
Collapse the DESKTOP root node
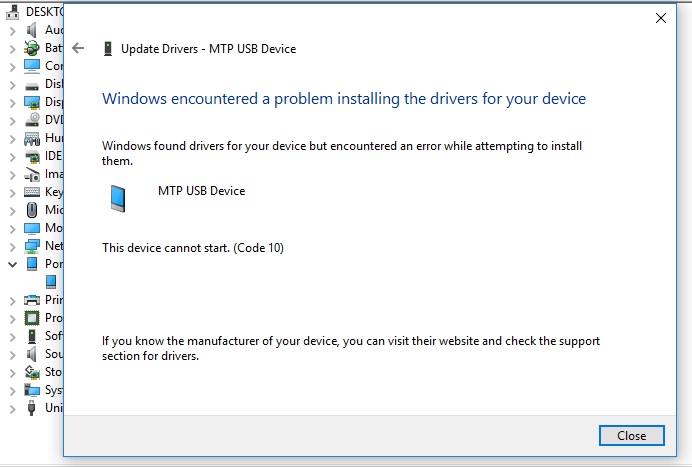[5, 12]
